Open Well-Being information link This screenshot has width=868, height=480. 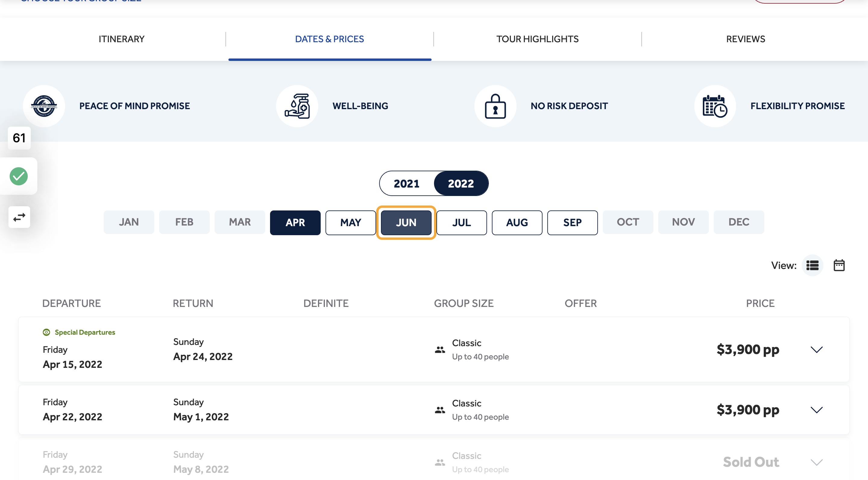click(360, 106)
